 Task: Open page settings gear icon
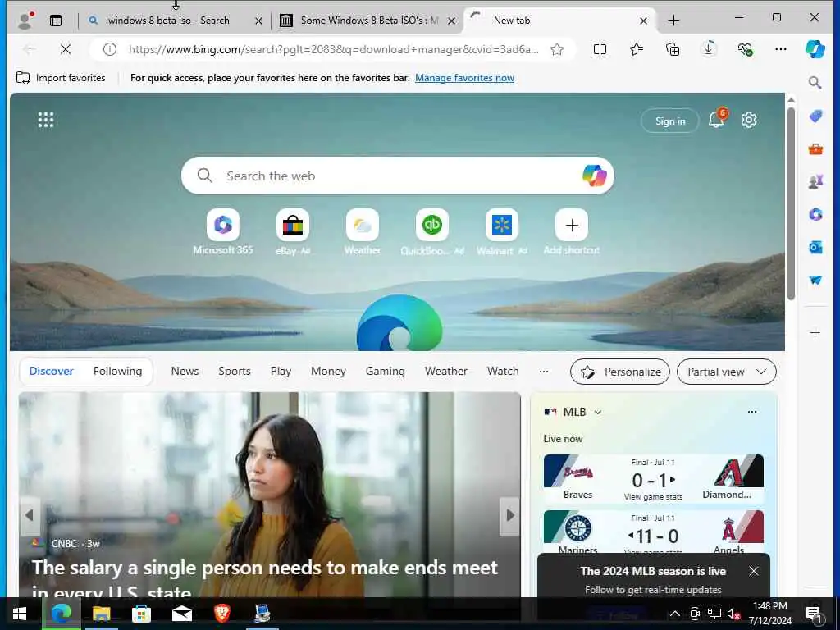749,120
